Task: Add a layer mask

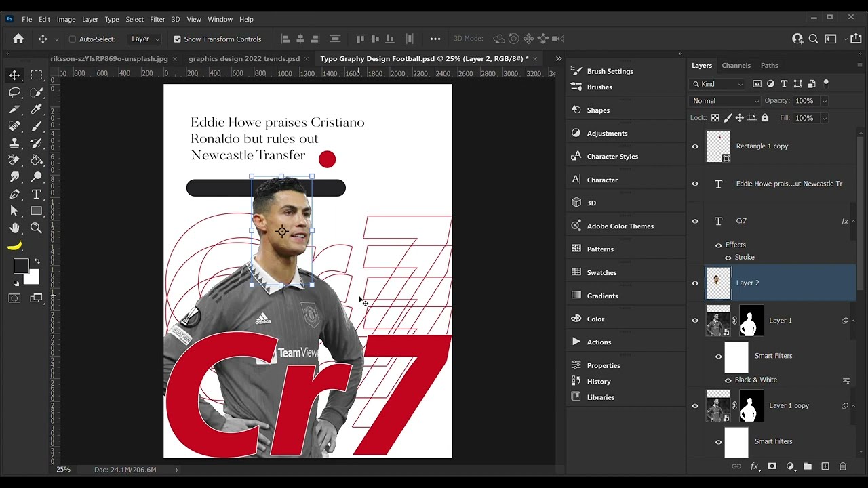Action: click(x=772, y=466)
